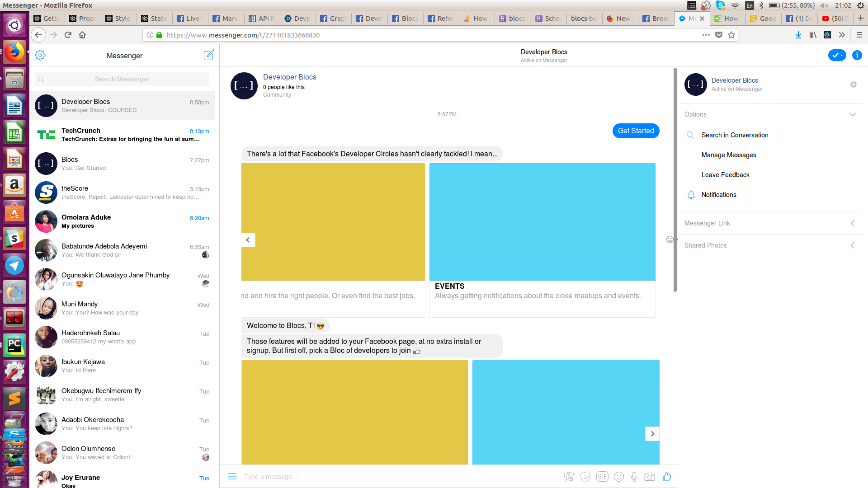This screenshot has width=868, height=488.
Task: Click the microphone voice clip icon
Action: (634, 477)
